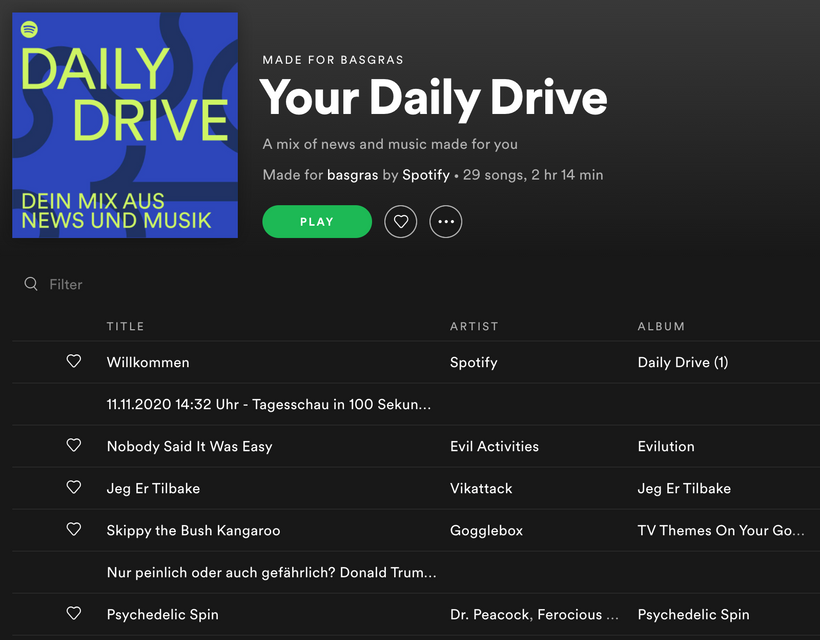This screenshot has width=820, height=640.
Task: Click the Spotify logo on cover art
Action: (29, 29)
